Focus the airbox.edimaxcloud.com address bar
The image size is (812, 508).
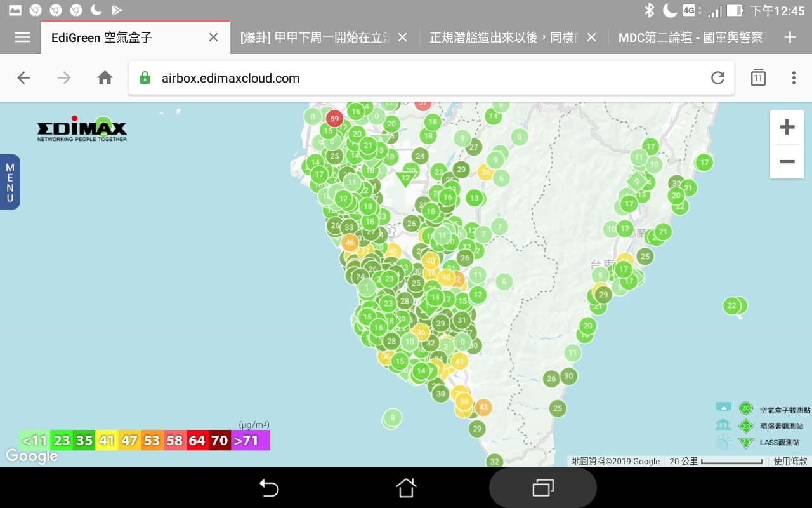coord(431,78)
